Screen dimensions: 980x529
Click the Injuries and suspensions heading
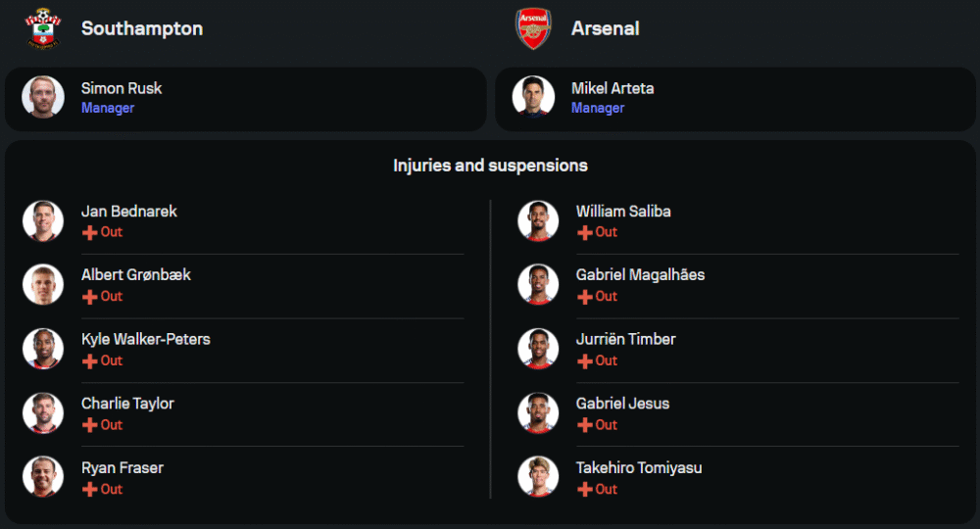[x=490, y=166]
